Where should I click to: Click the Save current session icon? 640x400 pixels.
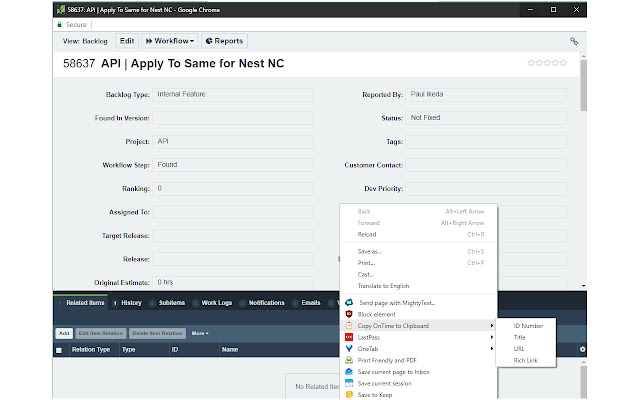[349, 383]
